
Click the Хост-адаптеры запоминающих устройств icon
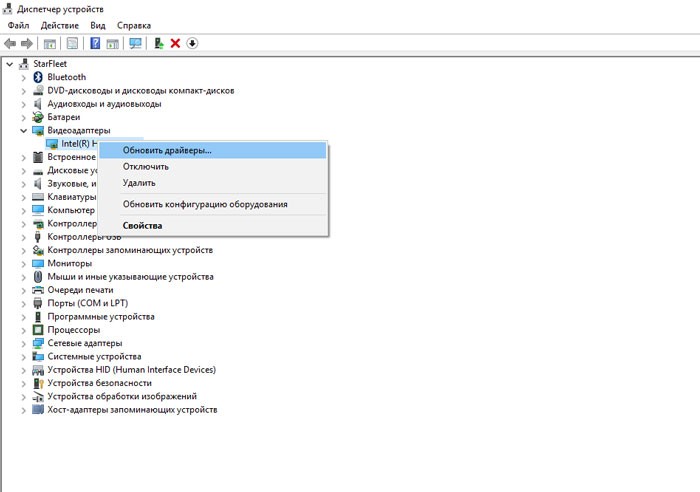tap(38, 410)
